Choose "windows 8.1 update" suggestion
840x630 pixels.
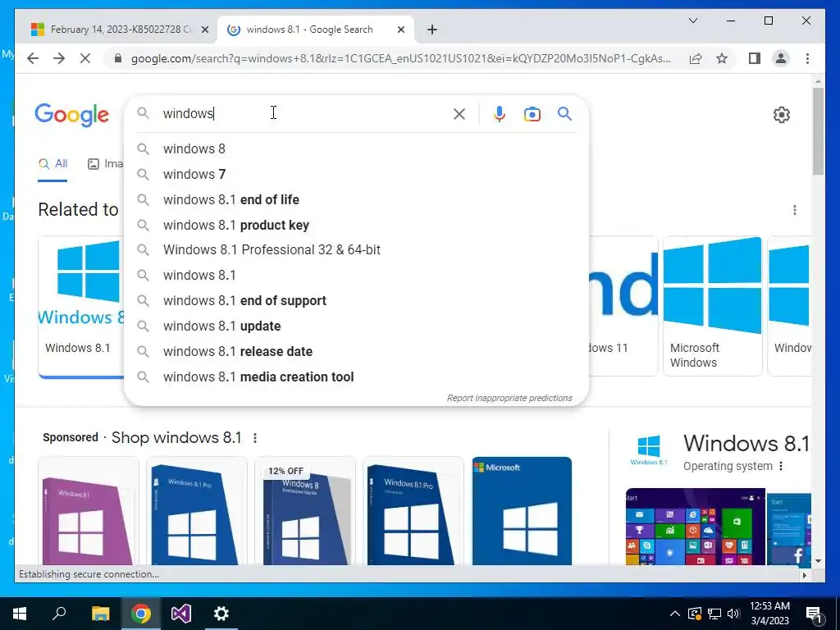point(356,326)
